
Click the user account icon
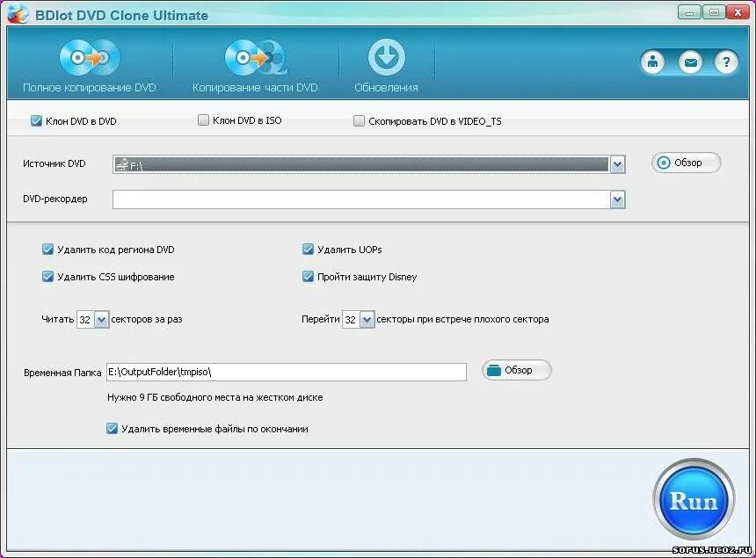pyautogui.click(x=653, y=62)
